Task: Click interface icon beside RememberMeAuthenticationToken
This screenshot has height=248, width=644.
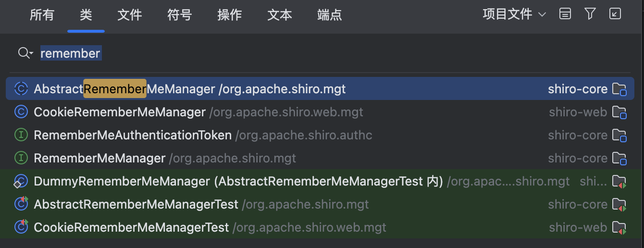Action: [21, 135]
